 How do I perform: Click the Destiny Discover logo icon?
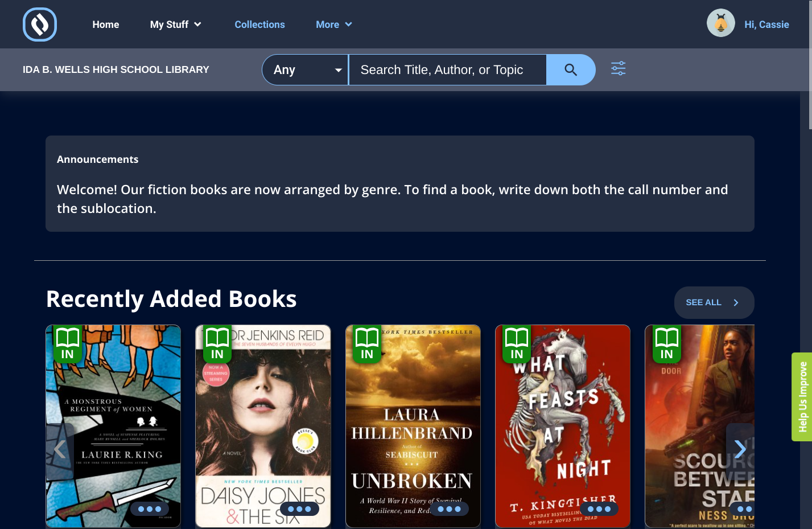(40, 24)
